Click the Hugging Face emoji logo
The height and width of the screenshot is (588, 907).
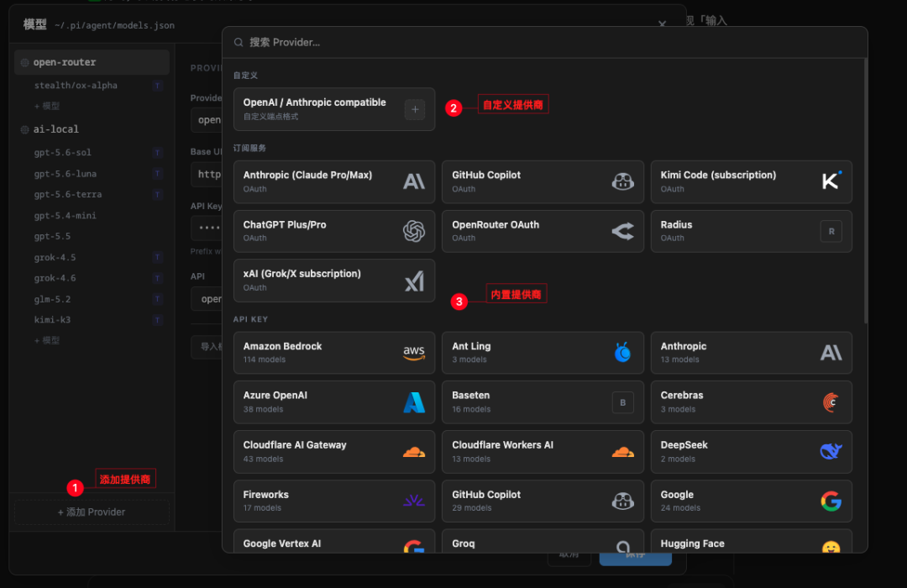point(831,548)
